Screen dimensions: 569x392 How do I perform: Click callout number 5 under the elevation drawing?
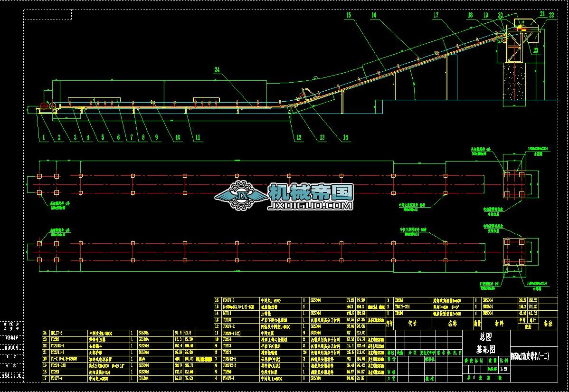[103, 137]
